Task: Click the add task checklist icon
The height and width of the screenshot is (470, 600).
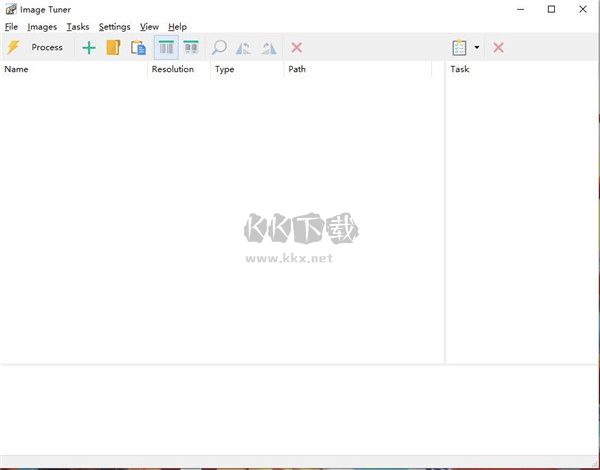Action: click(459, 47)
